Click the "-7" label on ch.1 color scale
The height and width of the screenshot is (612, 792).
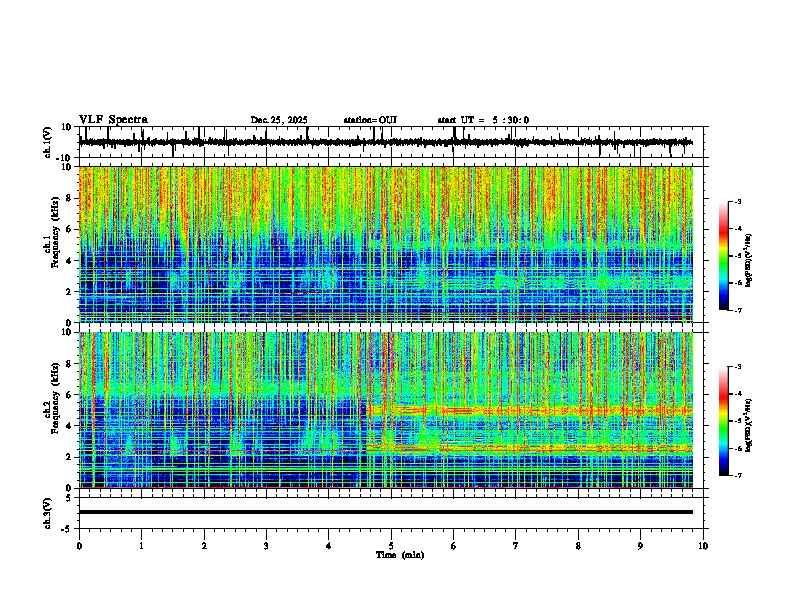pos(738,310)
